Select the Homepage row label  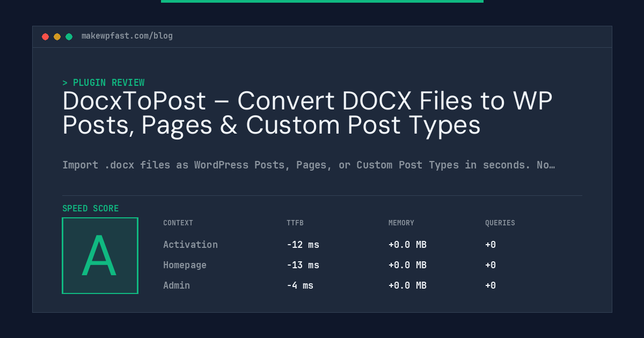(185, 265)
